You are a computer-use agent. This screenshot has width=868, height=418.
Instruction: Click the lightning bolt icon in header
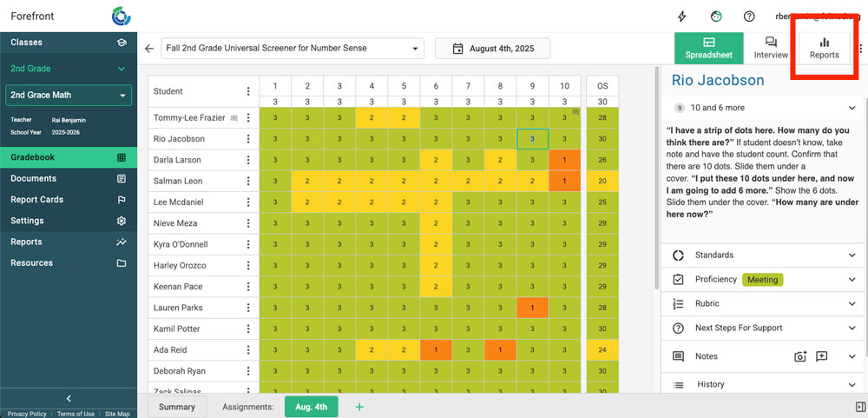682,17
